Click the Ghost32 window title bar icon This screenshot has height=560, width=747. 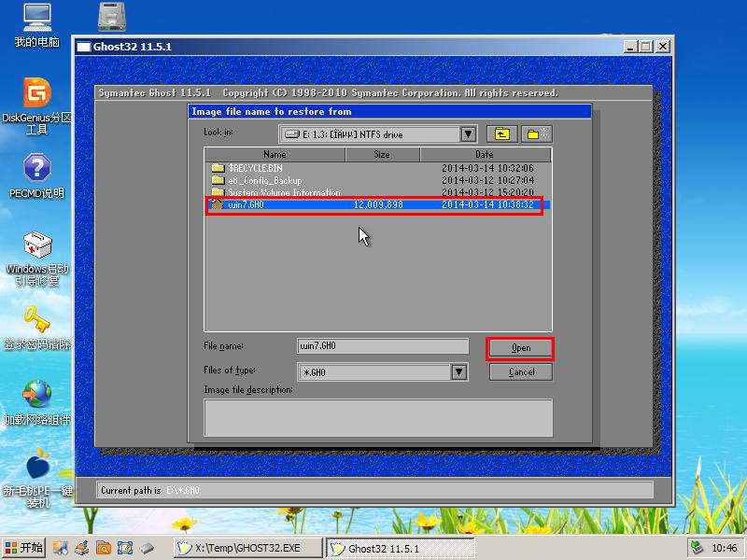click(83, 47)
